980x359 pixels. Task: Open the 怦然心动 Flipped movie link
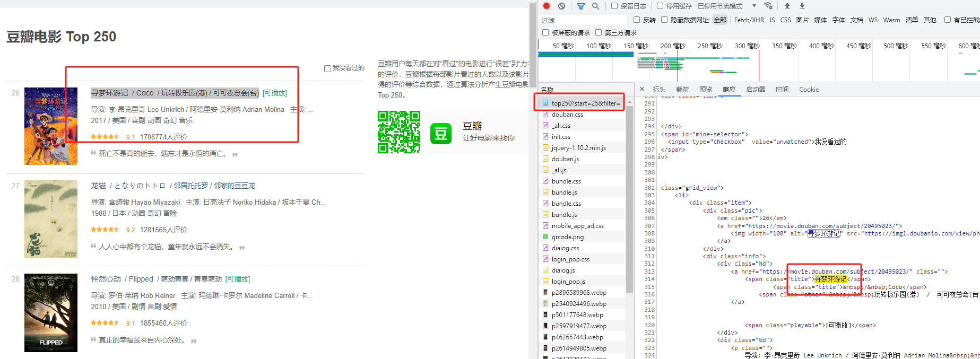tap(156, 279)
